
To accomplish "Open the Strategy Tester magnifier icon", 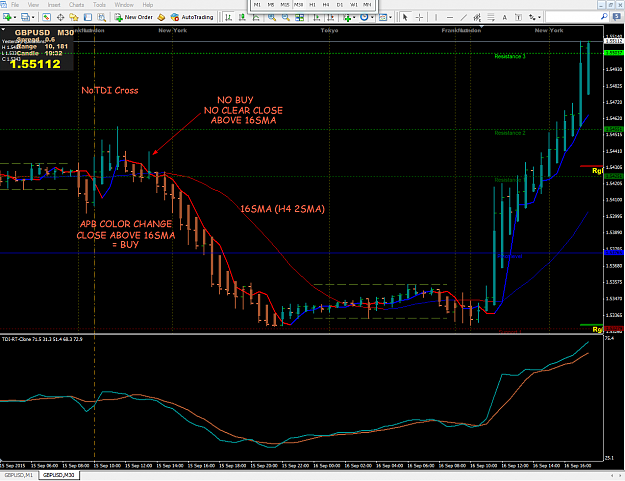I will (x=102, y=17).
